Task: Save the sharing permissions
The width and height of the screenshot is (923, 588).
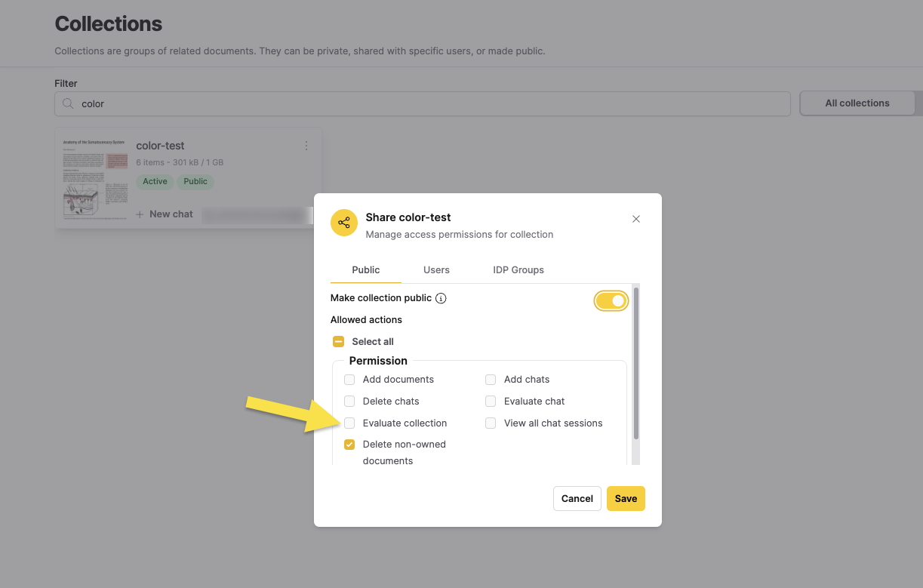Action: click(626, 498)
